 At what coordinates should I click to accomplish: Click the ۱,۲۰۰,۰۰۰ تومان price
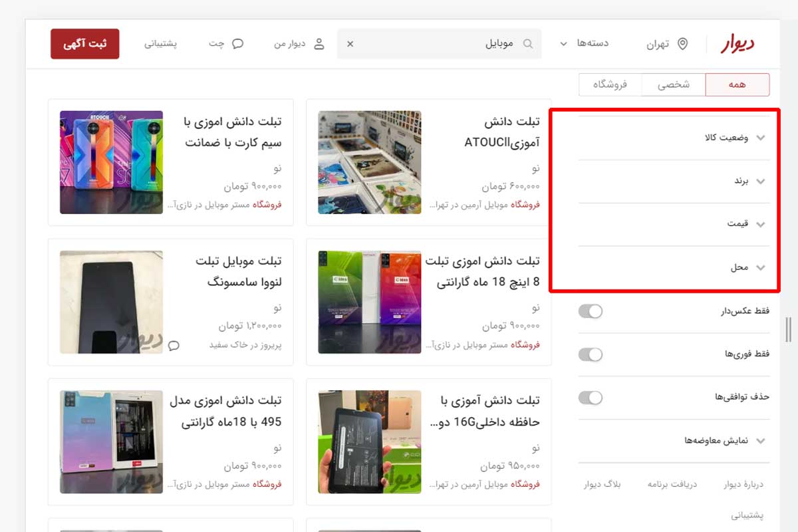[250, 327]
